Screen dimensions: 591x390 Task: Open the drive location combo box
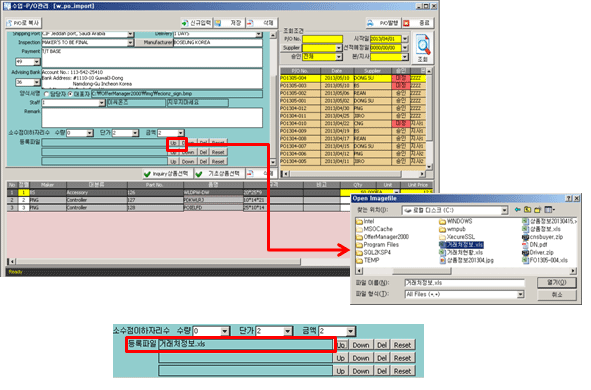455,210
